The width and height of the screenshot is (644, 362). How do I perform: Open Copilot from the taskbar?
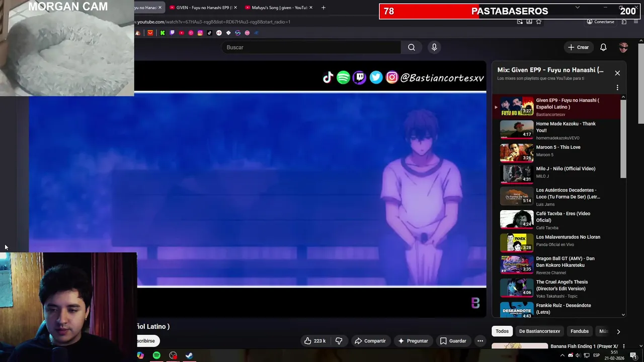[140, 355]
